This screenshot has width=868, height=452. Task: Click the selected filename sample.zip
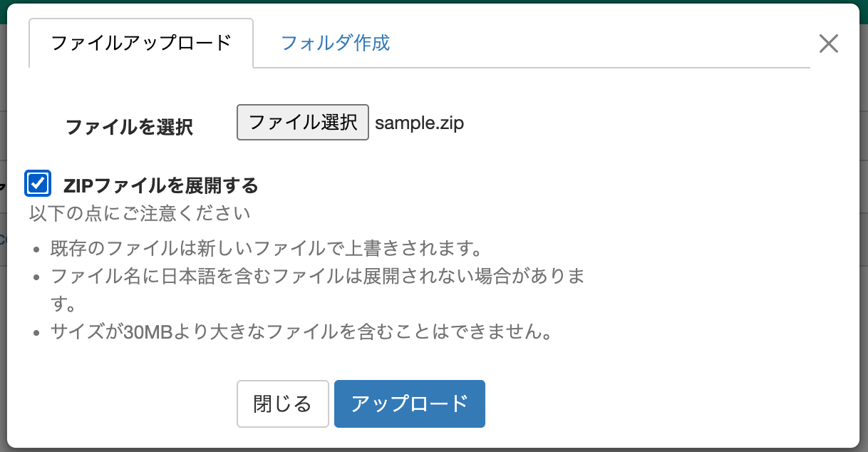[419, 123]
